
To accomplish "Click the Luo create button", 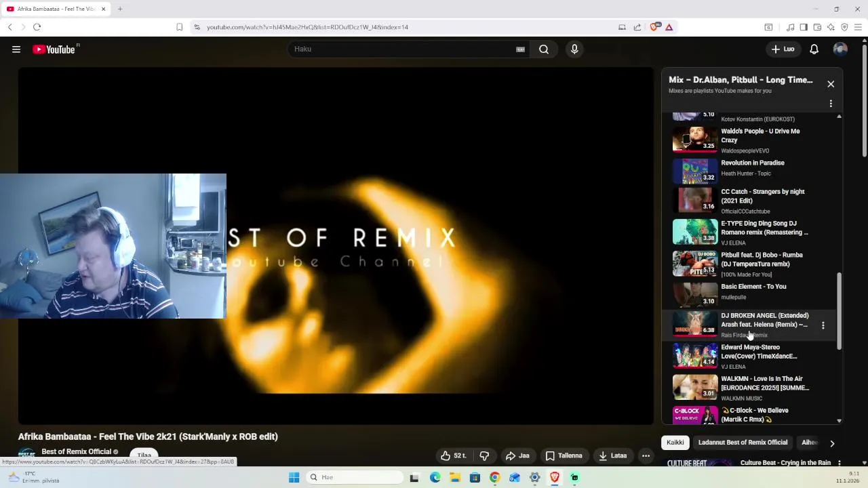I will click(x=783, y=49).
